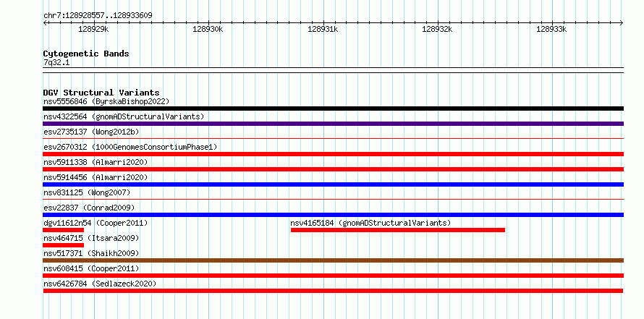Viewport: 644px width, 319px height.
Task: Click the red nsv608415 variant bar
Action: click(x=333, y=276)
